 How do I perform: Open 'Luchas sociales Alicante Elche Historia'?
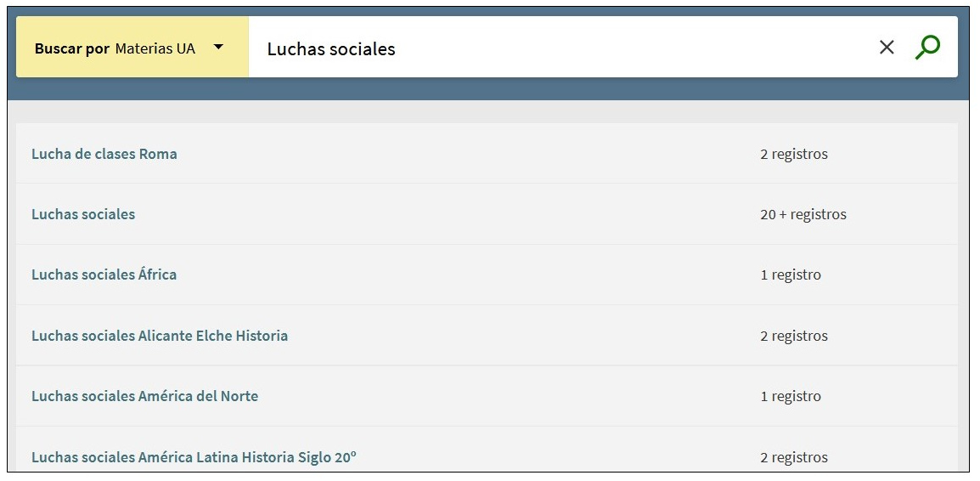160,336
